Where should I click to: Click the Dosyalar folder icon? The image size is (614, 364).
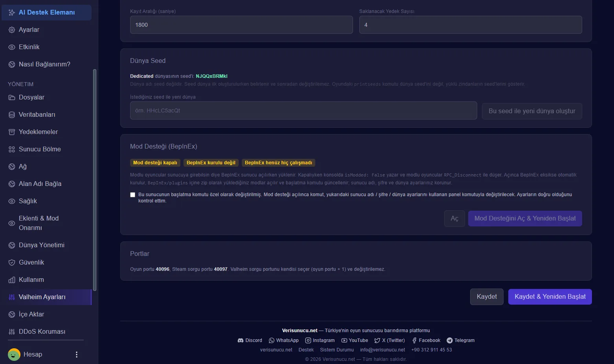tap(12, 97)
